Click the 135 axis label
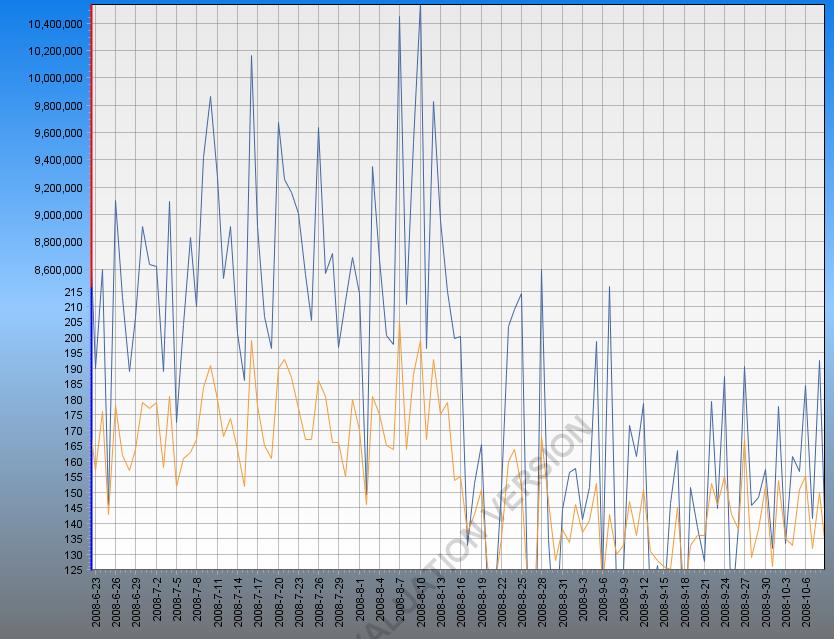834x639 pixels. (x=74, y=539)
